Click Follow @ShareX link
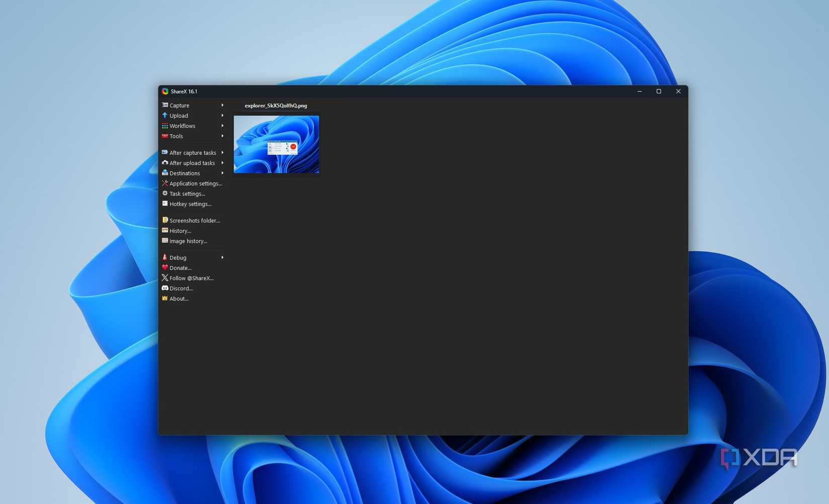829x504 pixels. [193, 278]
